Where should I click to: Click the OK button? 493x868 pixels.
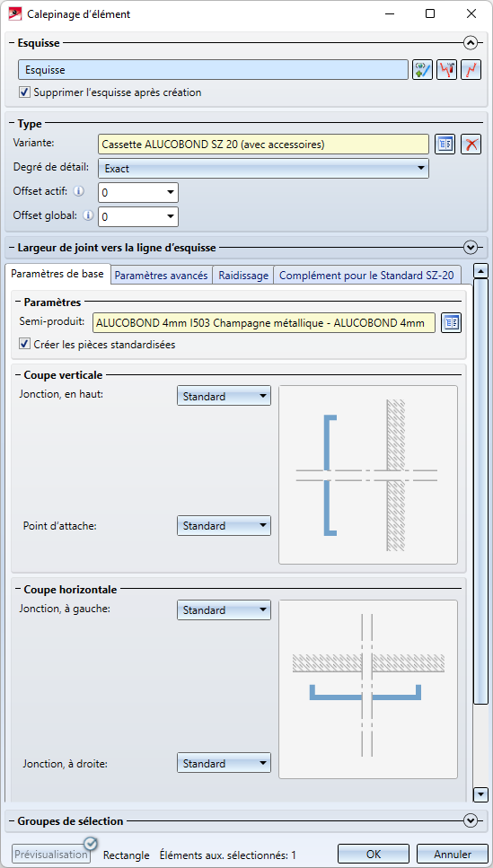tap(374, 855)
